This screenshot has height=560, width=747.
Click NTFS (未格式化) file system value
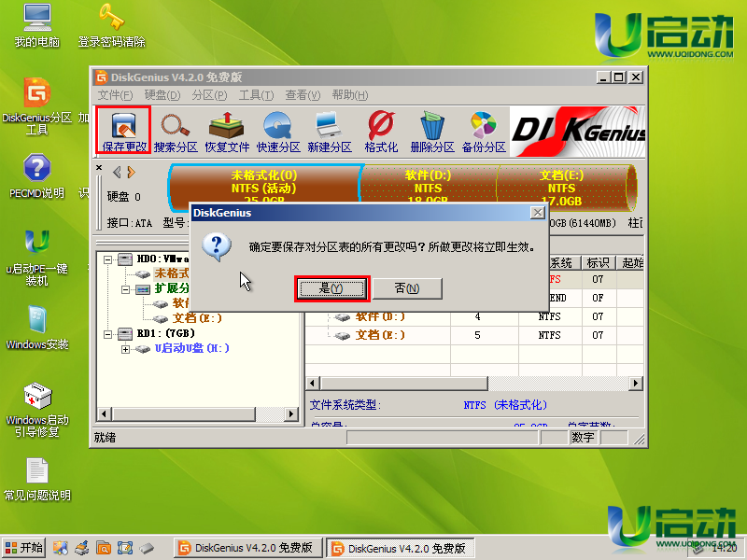point(505,405)
